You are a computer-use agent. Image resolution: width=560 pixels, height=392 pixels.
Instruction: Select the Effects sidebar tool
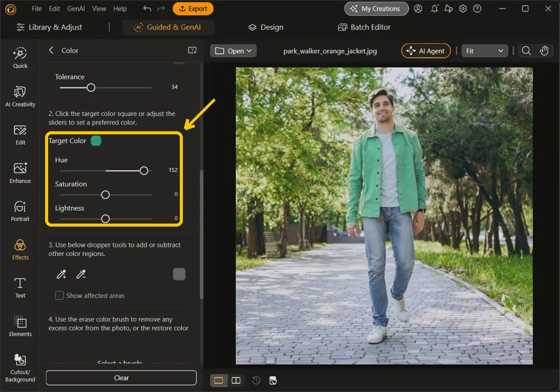(x=20, y=250)
